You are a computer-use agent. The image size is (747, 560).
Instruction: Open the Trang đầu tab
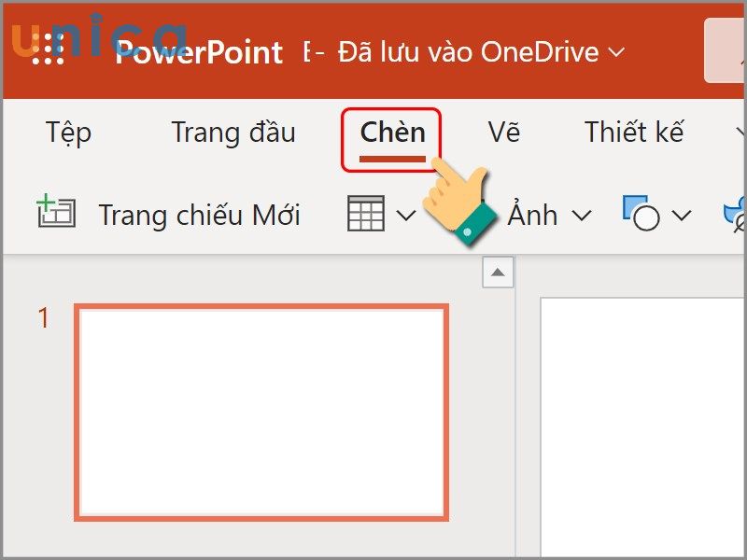233,133
